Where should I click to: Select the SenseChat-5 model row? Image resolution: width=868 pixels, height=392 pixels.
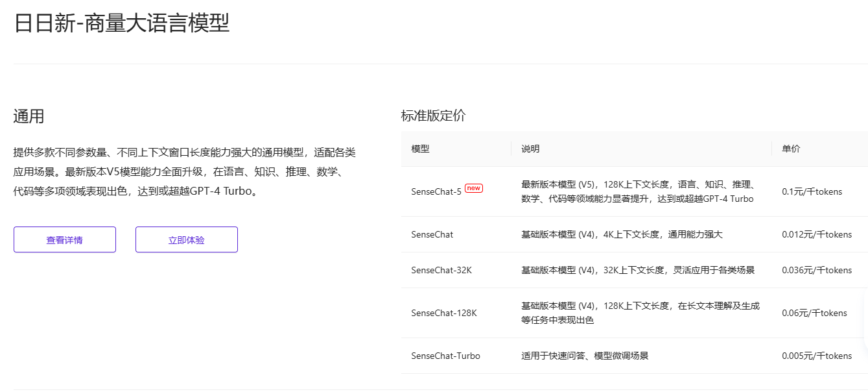[x=438, y=191]
